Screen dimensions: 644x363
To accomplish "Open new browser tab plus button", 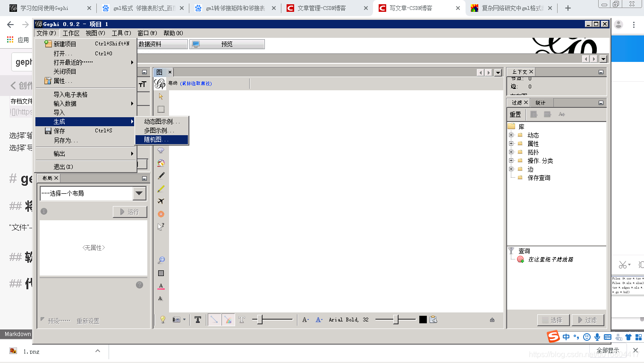I will [x=568, y=8].
